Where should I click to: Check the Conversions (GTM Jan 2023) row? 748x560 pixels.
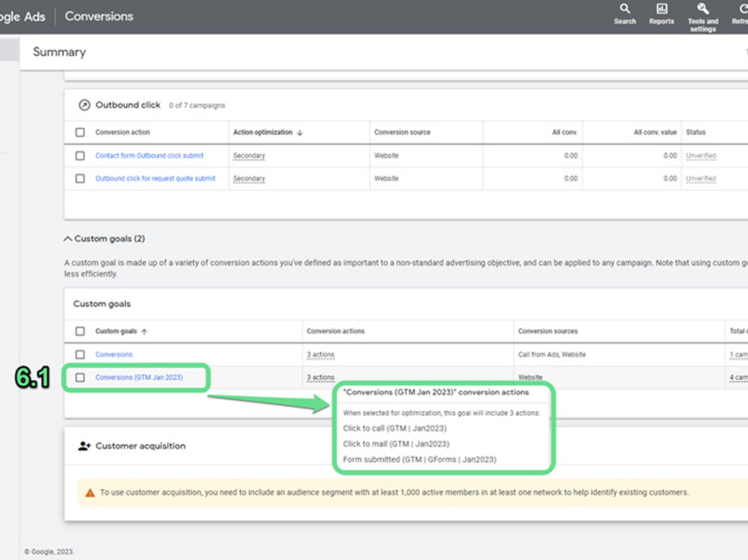[x=80, y=378]
